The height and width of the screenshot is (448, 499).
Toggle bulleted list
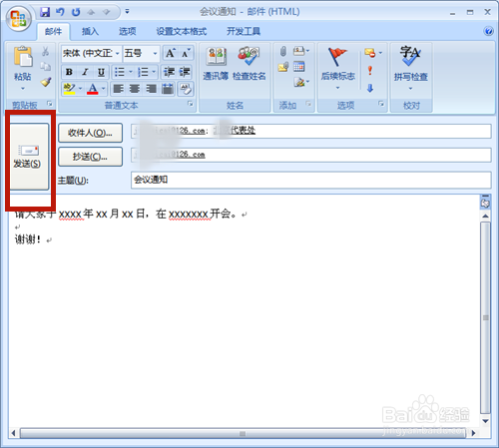coord(119,72)
